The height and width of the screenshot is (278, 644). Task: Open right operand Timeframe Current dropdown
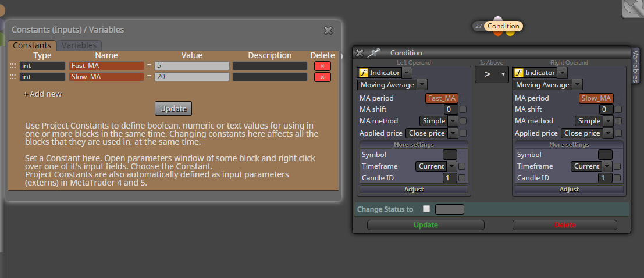coord(592,166)
